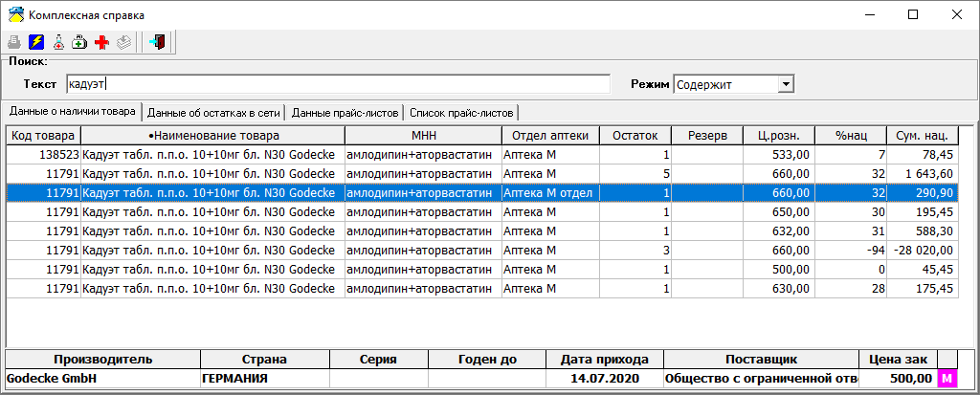Click the ГЕРМАНИЯ country cell
The image size is (980, 395).
[265, 378]
